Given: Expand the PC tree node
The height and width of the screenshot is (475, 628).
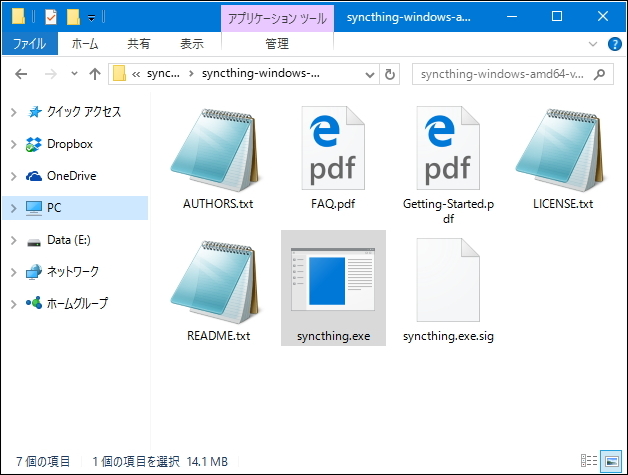Looking at the screenshot, I should (x=14, y=208).
